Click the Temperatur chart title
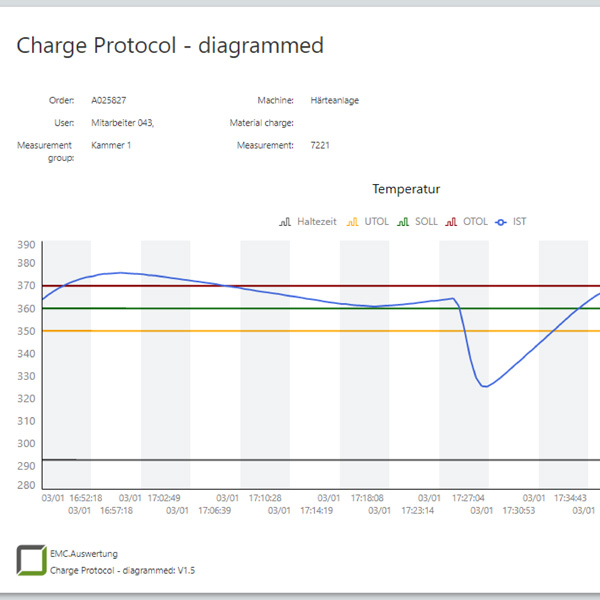 pyautogui.click(x=406, y=189)
